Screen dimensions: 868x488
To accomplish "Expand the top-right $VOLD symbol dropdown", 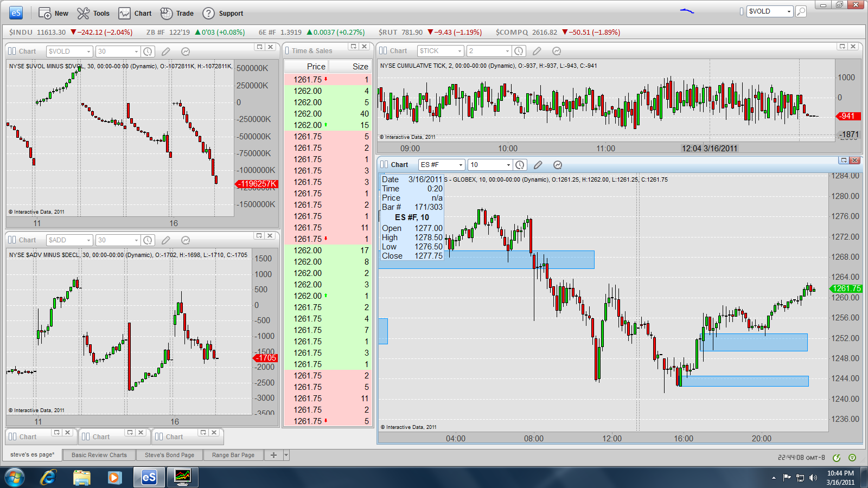I will pyautogui.click(x=789, y=11).
